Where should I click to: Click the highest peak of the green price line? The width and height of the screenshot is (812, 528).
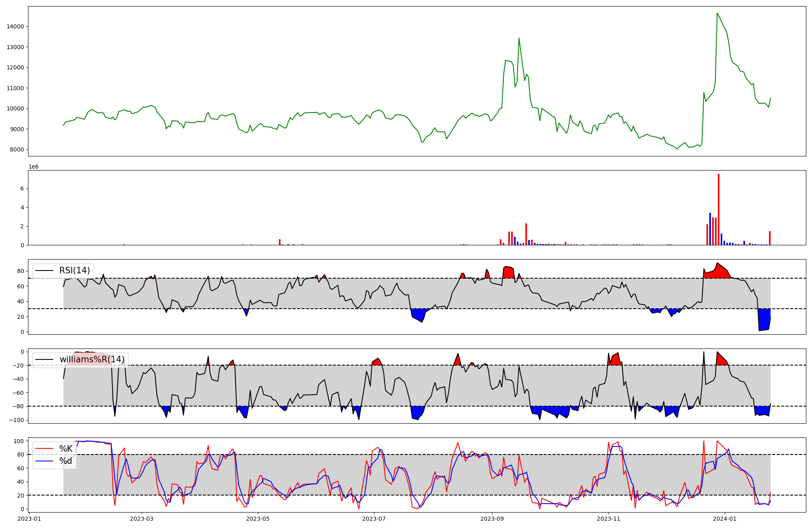(x=717, y=13)
